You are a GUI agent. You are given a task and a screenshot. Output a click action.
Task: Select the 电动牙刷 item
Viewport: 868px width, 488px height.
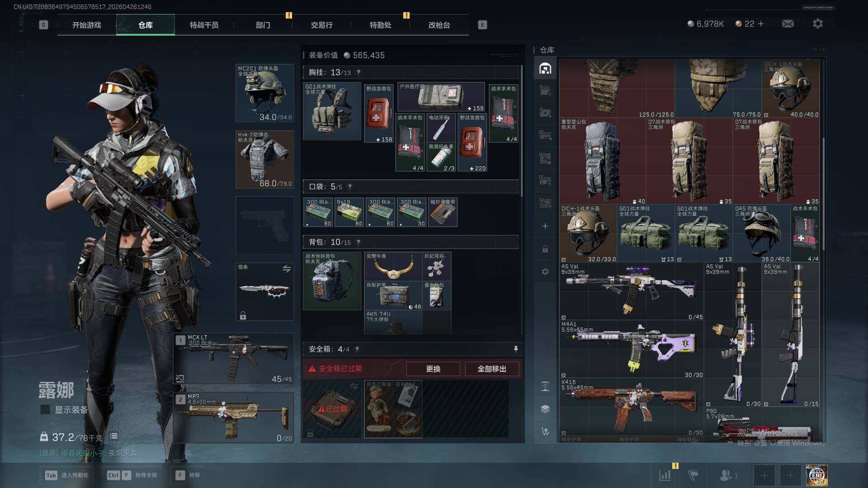click(441, 128)
